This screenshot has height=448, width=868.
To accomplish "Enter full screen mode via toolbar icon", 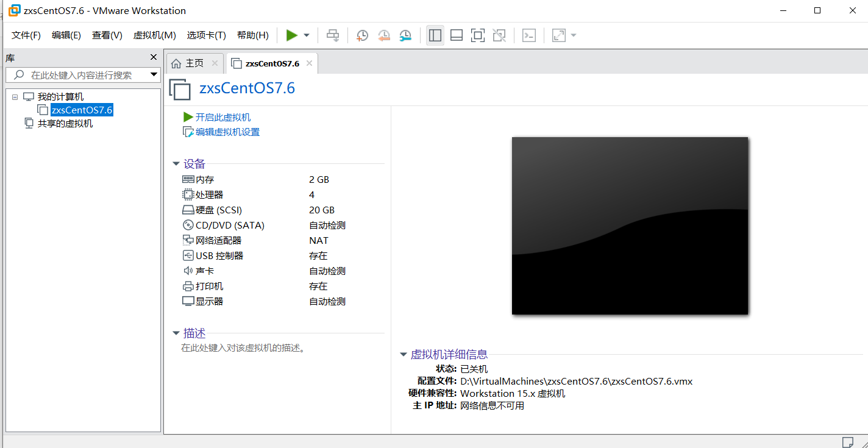I will [478, 35].
